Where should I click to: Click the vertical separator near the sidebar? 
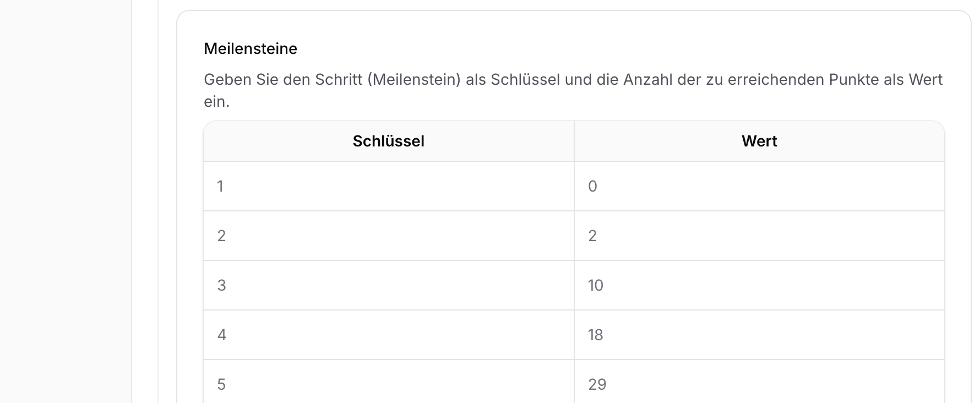(x=132, y=201)
